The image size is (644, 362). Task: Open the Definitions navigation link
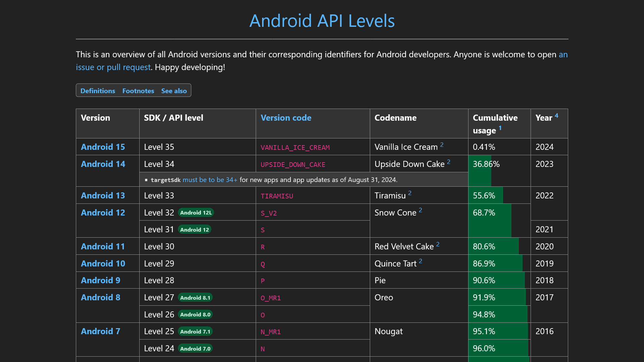click(x=98, y=91)
